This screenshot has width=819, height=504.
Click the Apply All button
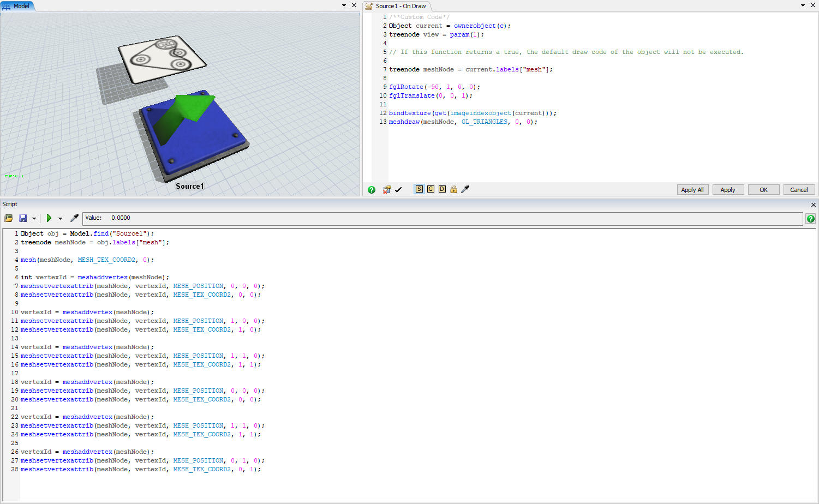[692, 190]
